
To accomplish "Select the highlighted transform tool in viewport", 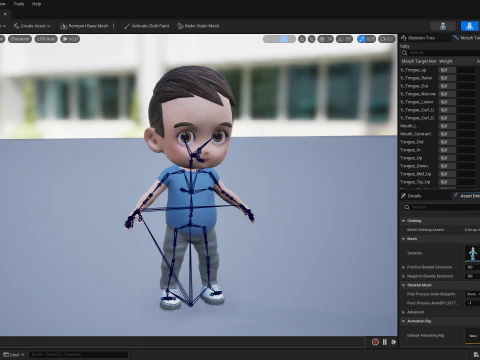I will [284, 39].
